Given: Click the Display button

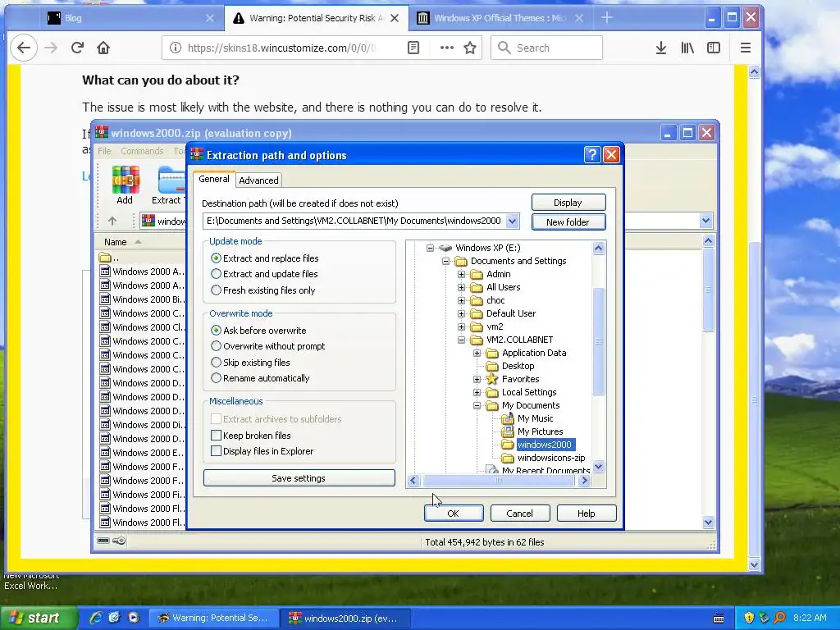Looking at the screenshot, I should (x=568, y=203).
